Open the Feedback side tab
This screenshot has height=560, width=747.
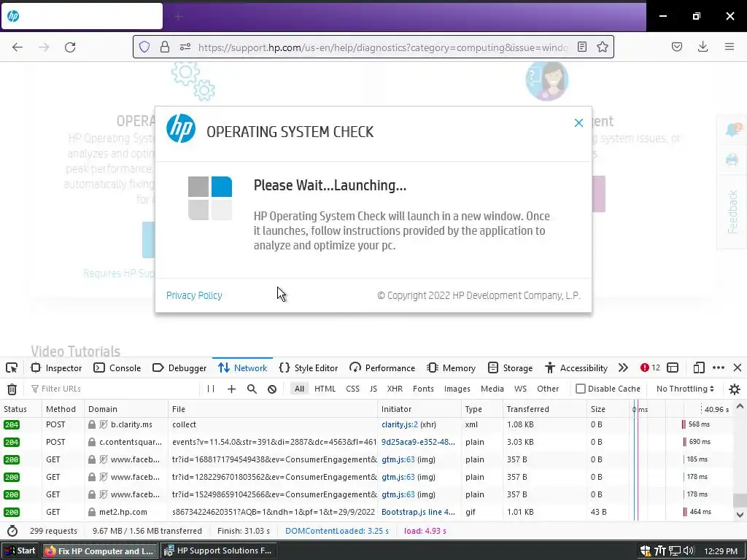tap(732, 212)
